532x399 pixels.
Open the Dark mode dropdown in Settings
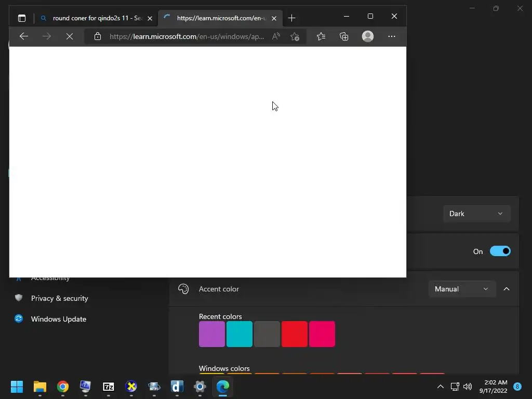[x=476, y=214]
